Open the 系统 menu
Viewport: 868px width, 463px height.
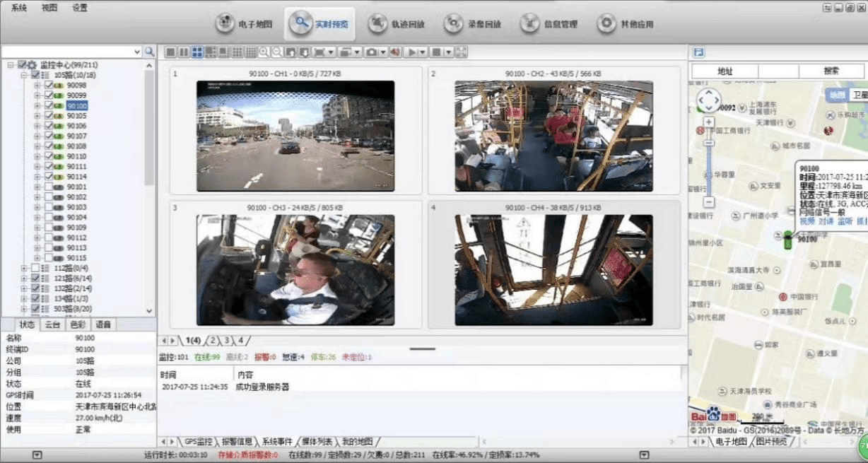pos(19,8)
